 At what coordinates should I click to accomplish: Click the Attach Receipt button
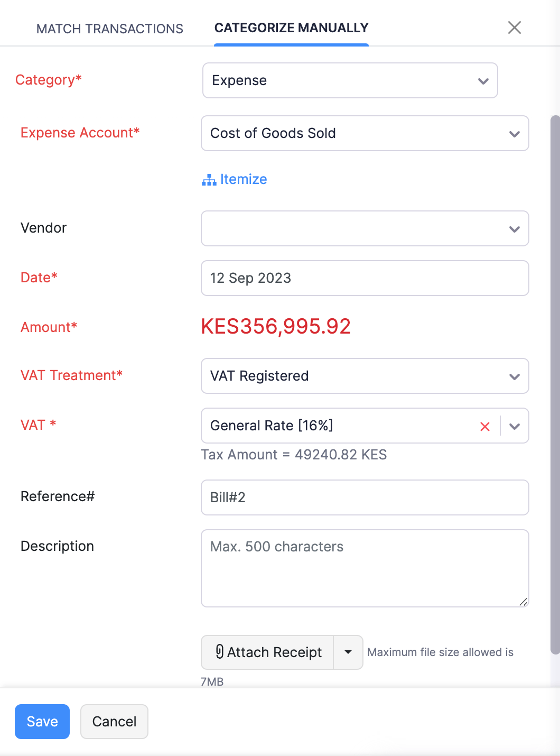(x=274, y=652)
